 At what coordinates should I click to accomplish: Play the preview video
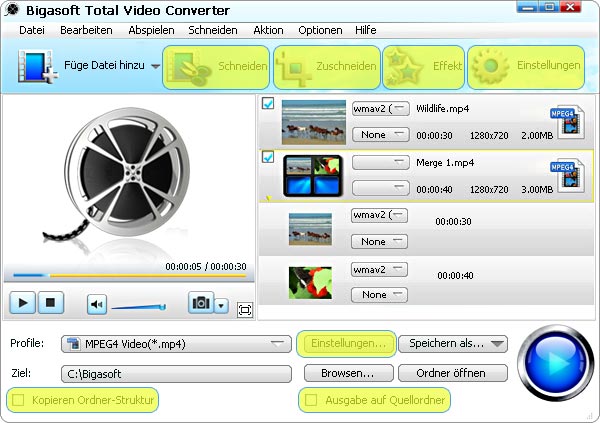23,303
